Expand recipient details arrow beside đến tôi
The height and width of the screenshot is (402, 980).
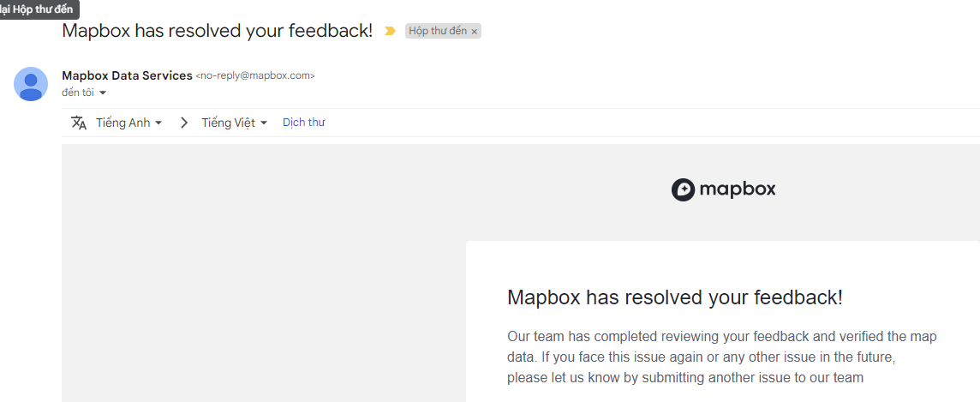tap(103, 93)
